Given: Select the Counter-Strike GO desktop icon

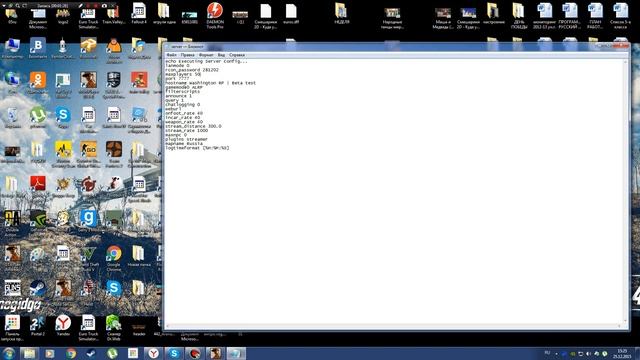Looking at the screenshot, I should click(89, 154).
